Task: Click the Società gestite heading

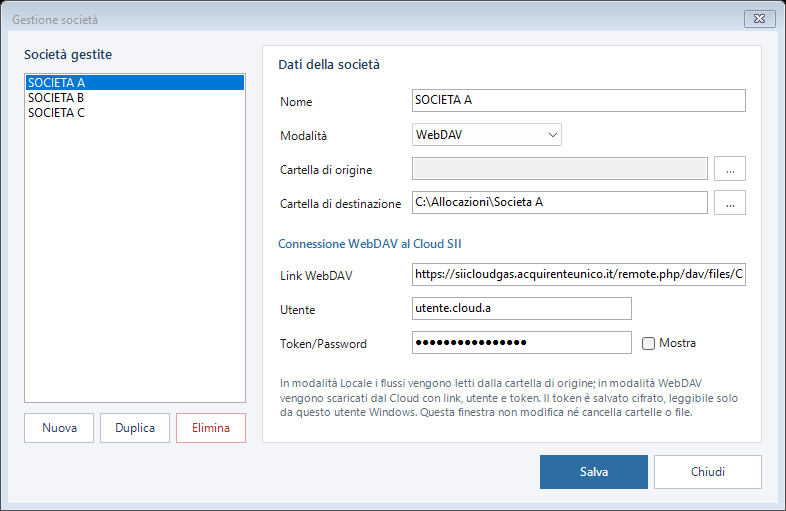Action: point(68,55)
